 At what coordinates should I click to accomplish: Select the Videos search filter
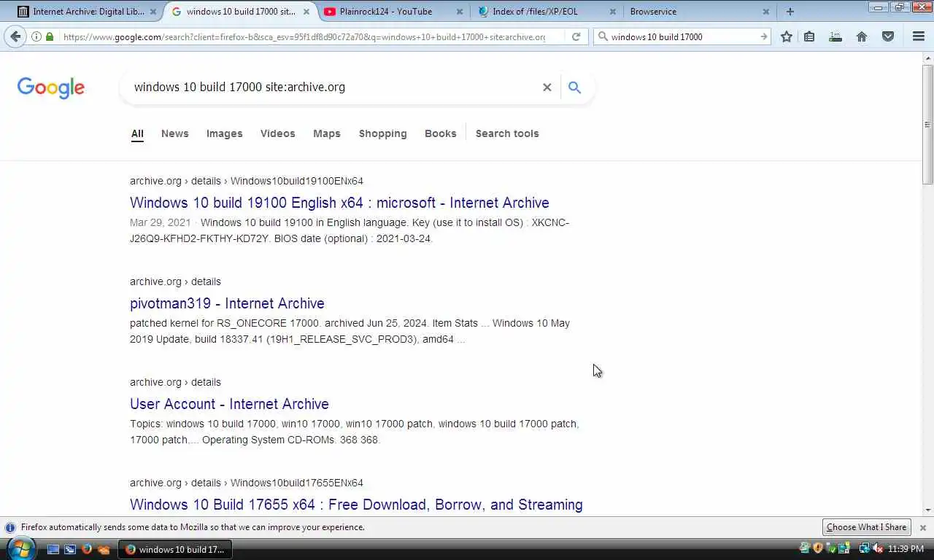pyautogui.click(x=277, y=133)
